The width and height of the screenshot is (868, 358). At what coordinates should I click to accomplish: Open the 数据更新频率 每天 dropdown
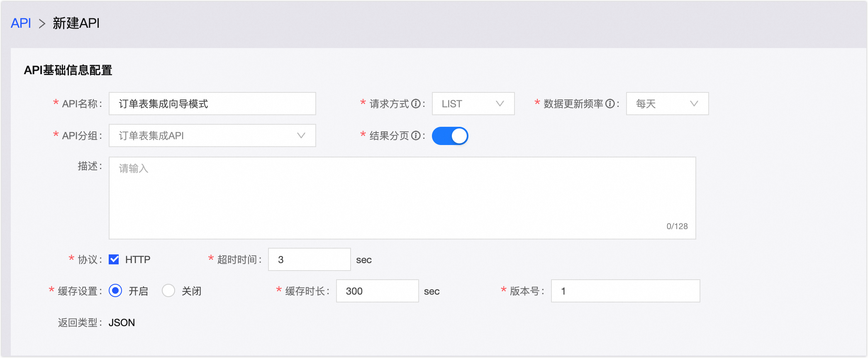click(668, 104)
